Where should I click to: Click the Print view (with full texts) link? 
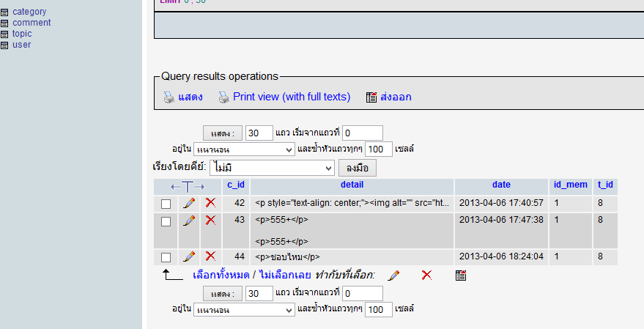tap(291, 97)
